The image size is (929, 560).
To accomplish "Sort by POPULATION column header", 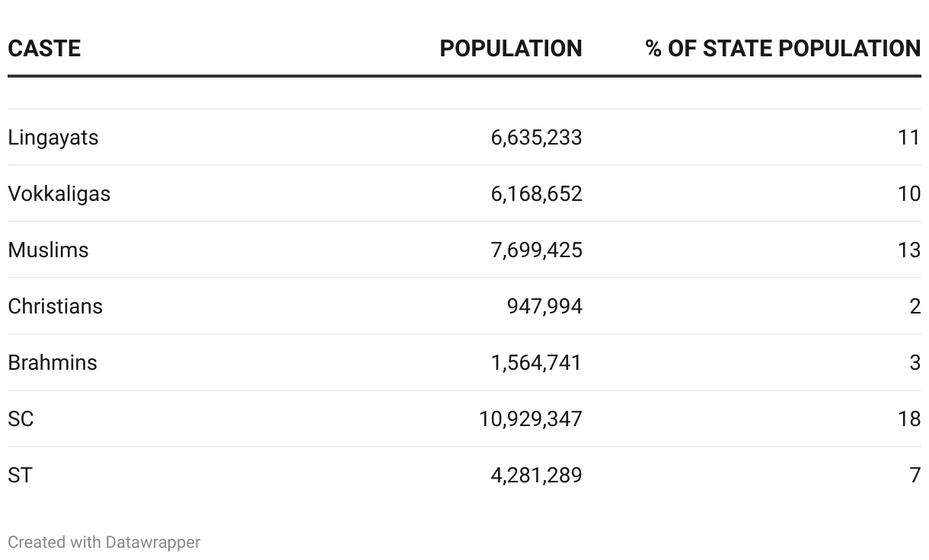I will point(510,49).
